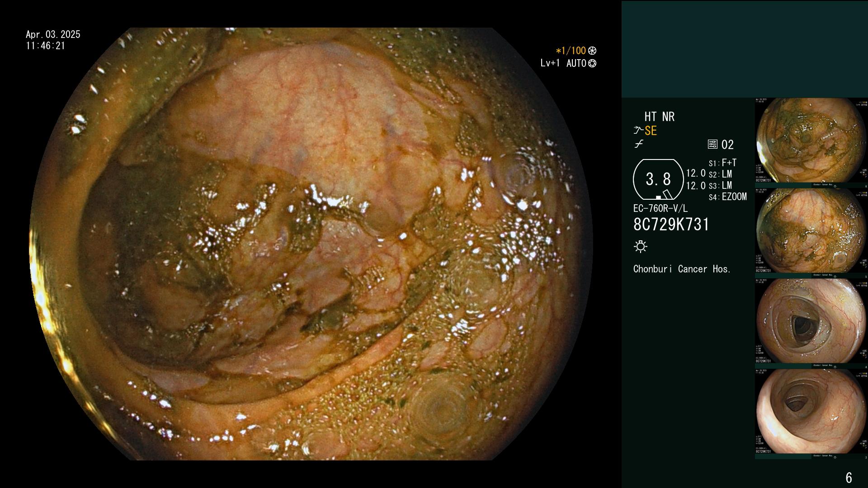This screenshot has width=868, height=488.
Task: Click the preset number 02
Action: [727, 145]
